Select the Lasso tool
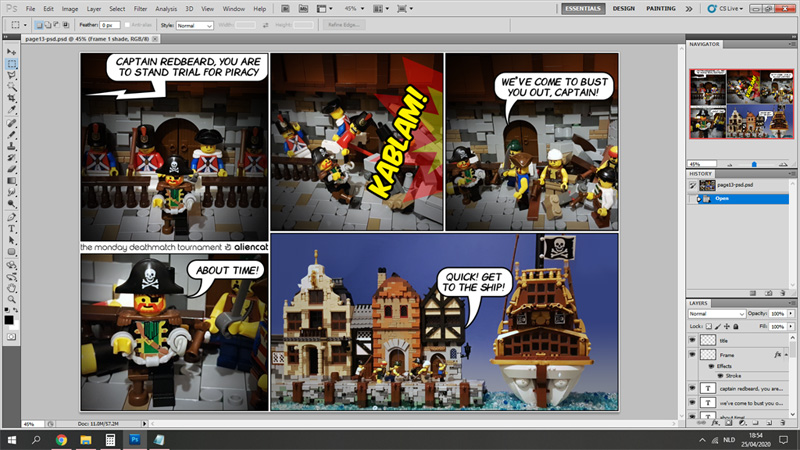Image resolution: width=800 pixels, height=450 pixels. pyautogui.click(x=11, y=75)
